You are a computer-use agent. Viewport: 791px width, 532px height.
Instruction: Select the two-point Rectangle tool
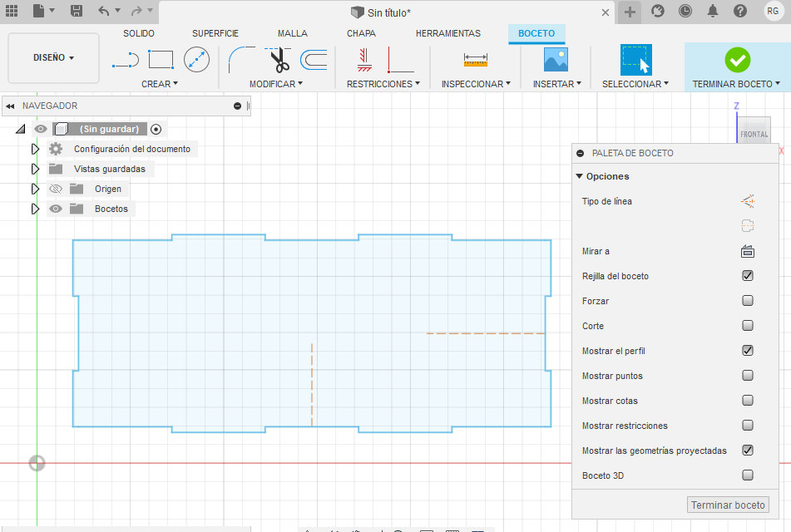coord(161,60)
